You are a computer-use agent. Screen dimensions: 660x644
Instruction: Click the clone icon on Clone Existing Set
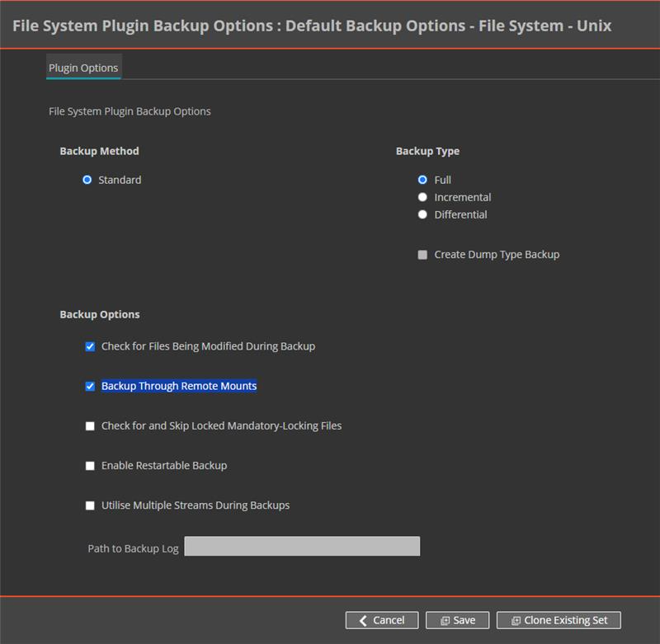pos(516,620)
